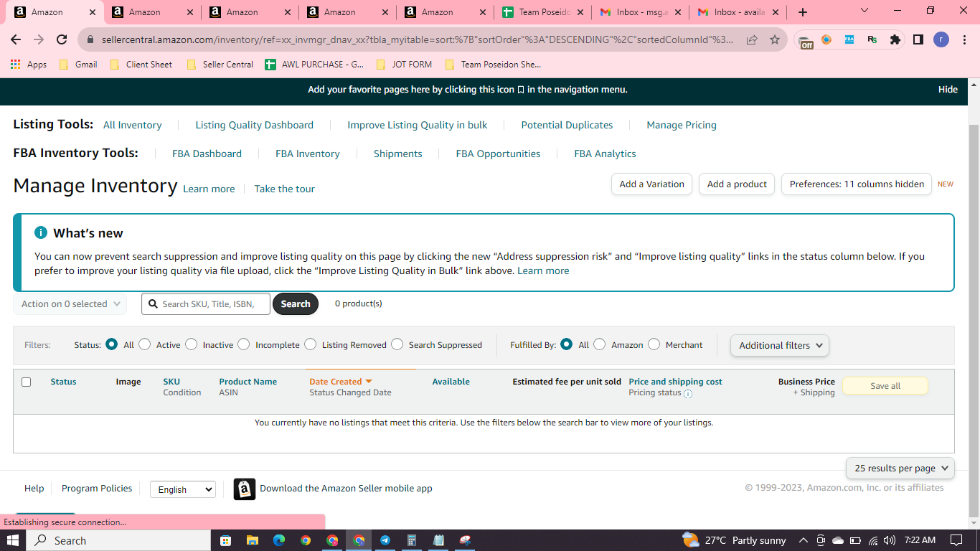Toggle the Chrome side panel
This screenshot has height=551, width=980.
pos(918,39)
